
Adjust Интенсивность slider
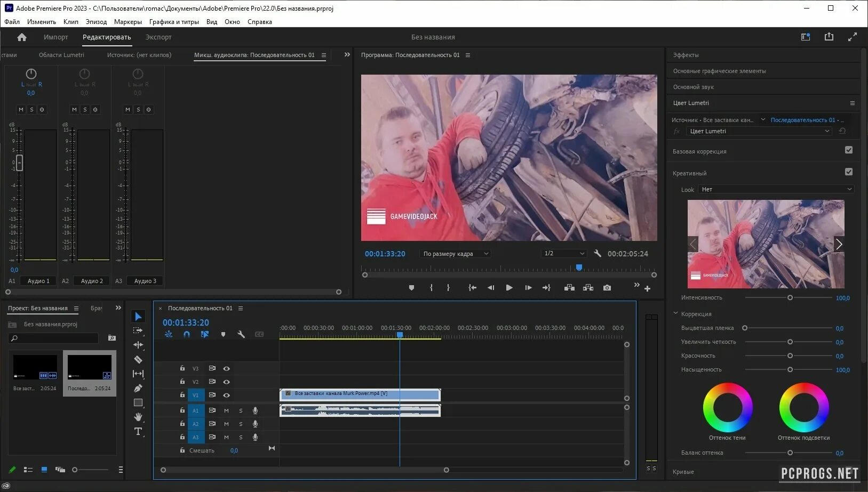(790, 298)
